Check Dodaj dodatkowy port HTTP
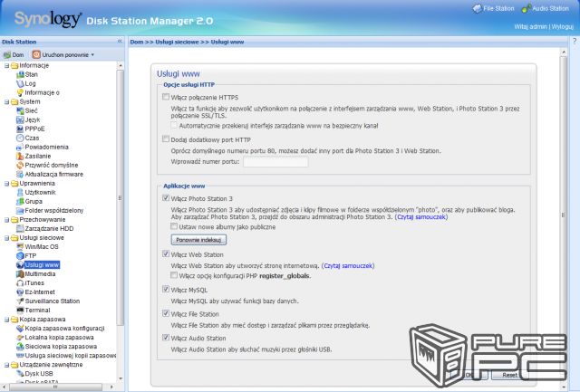 click(166, 139)
